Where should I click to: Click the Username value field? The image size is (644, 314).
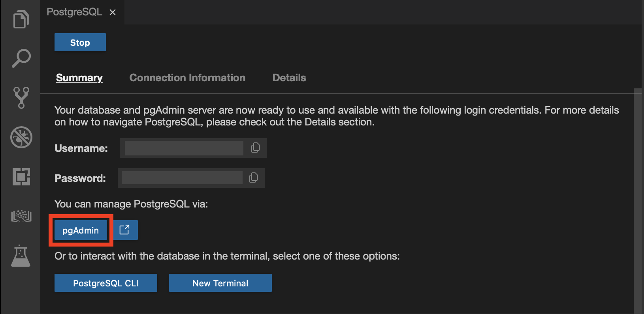184,148
